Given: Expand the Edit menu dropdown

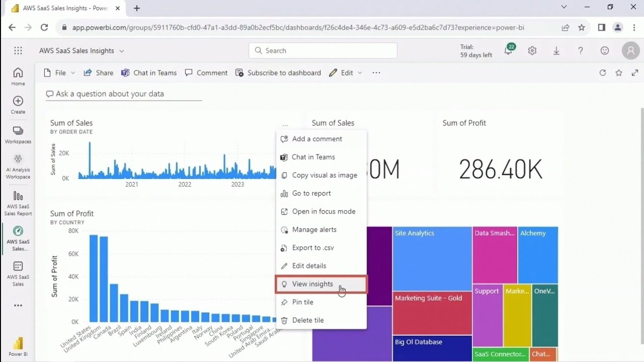Looking at the screenshot, I should (360, 73).
